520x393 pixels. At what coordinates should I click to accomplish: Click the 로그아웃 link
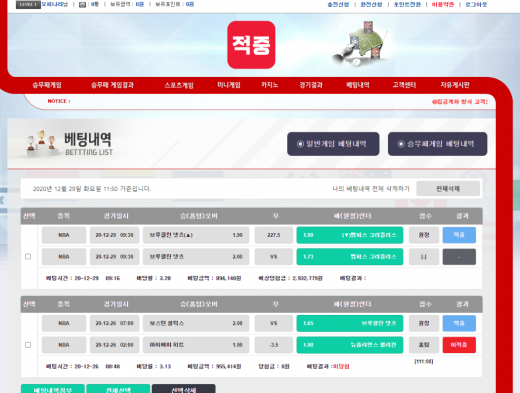[x=476, y=4]
